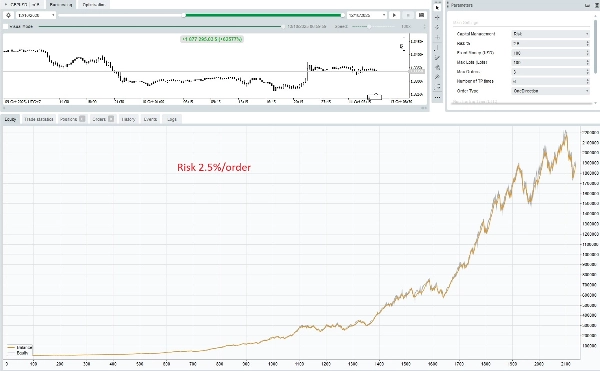Select the cursor pointer drawing tool
This screenshot has width=600, height=371.
pos(437,7)
